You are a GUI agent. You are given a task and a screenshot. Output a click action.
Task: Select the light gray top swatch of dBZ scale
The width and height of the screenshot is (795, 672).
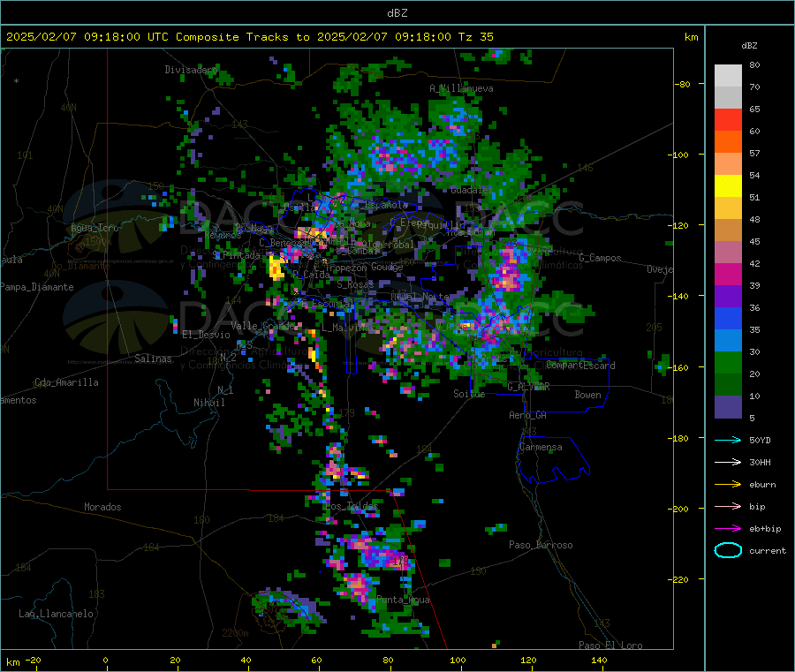pos(728,76)
